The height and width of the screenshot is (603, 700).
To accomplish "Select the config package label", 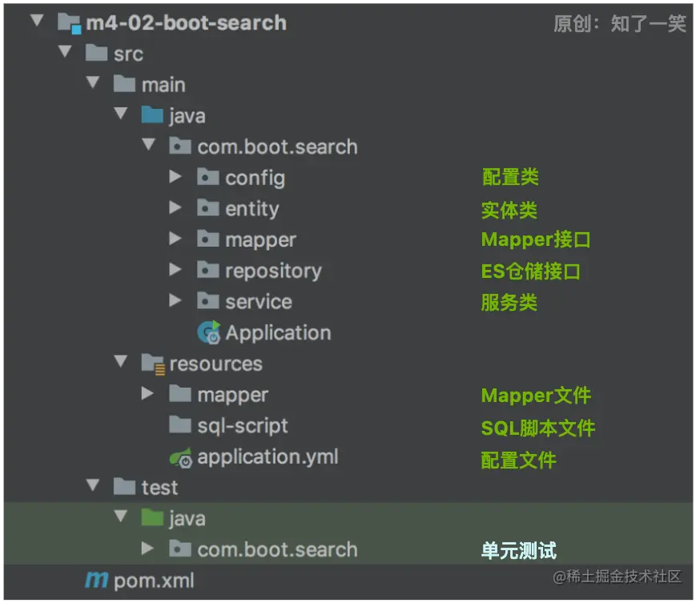I will (x=255, y=179).
